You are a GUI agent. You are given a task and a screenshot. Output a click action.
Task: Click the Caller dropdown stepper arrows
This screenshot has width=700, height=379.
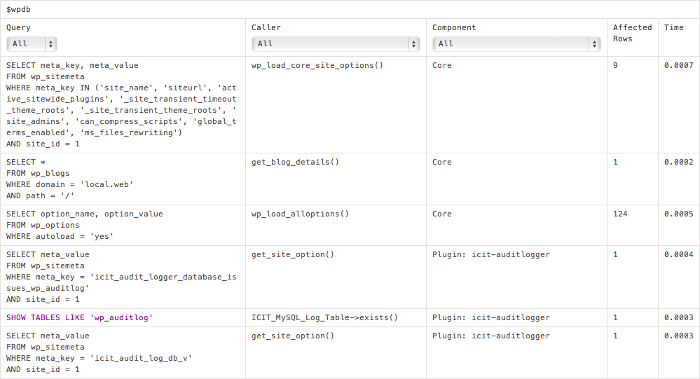coord(413,44)
